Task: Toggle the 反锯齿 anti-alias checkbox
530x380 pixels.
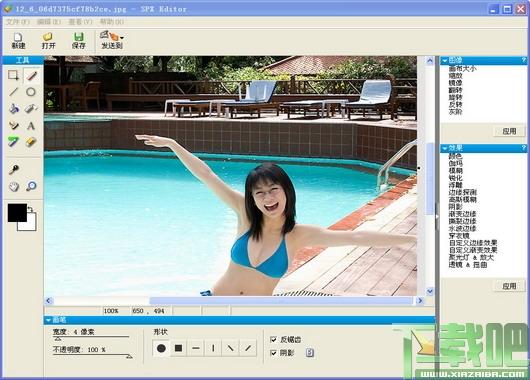Action: coord(273,339)
